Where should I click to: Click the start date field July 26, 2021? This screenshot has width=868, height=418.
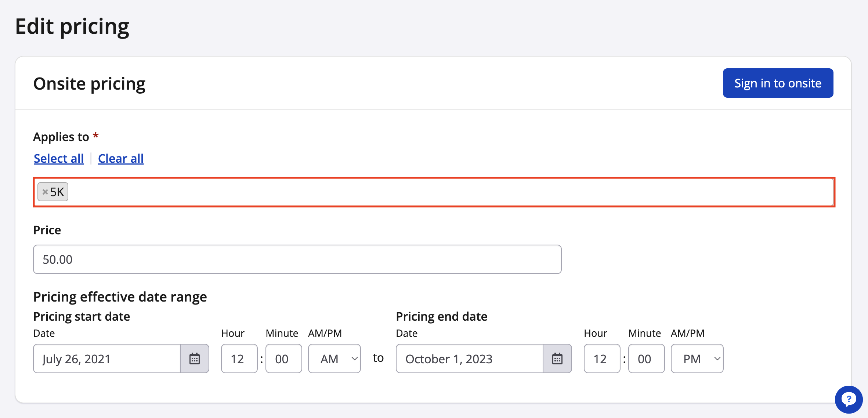point(106,358)
